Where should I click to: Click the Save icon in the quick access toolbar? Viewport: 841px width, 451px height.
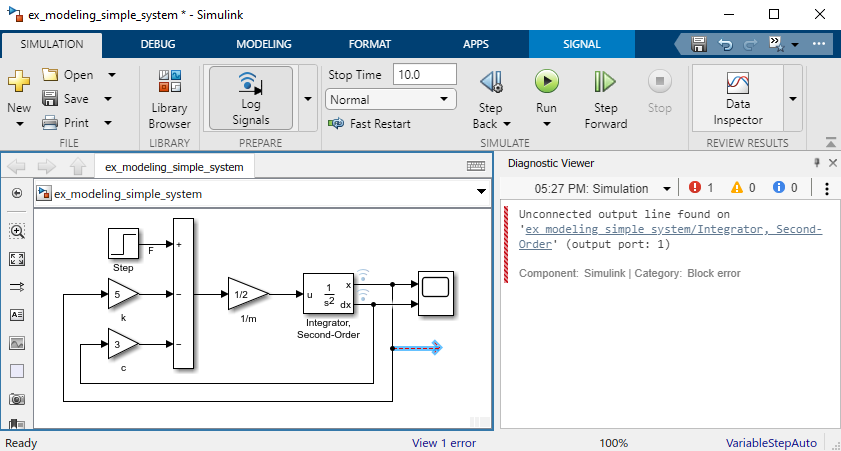click(699, 44)
